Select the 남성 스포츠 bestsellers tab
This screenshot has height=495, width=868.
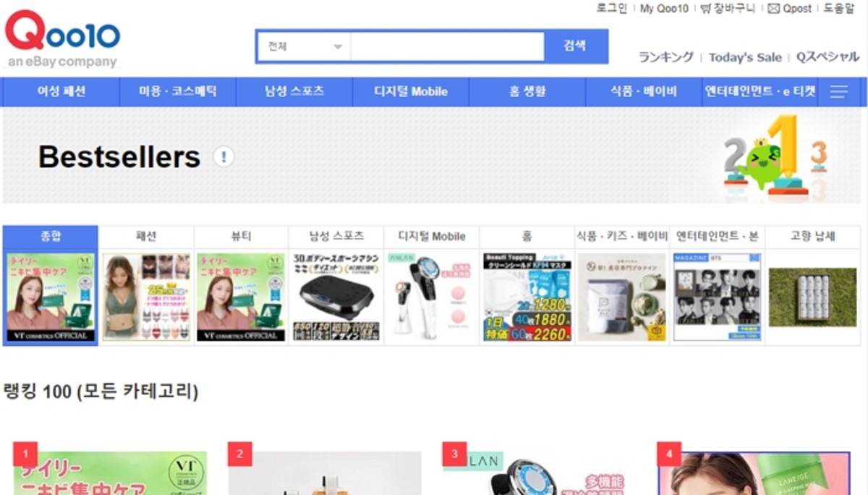click(336, 236)
